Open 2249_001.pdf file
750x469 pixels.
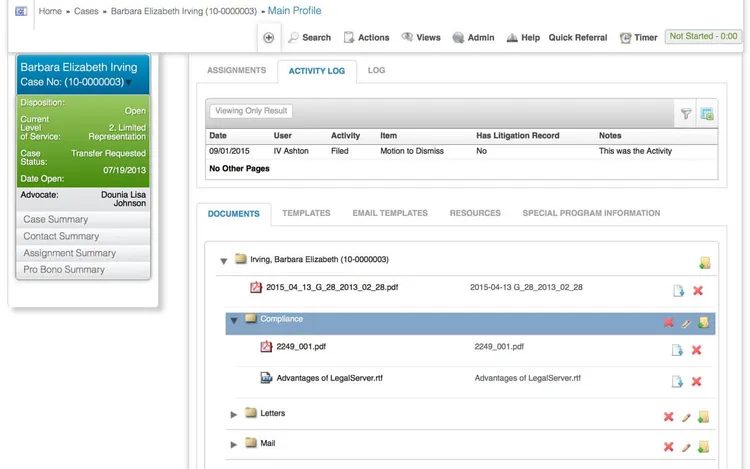(x=301, y=347)
